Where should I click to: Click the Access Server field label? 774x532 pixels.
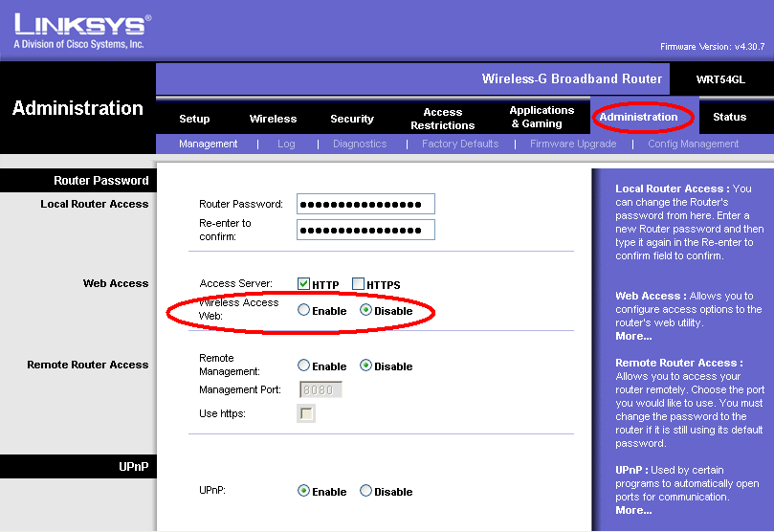pos(235,283)
